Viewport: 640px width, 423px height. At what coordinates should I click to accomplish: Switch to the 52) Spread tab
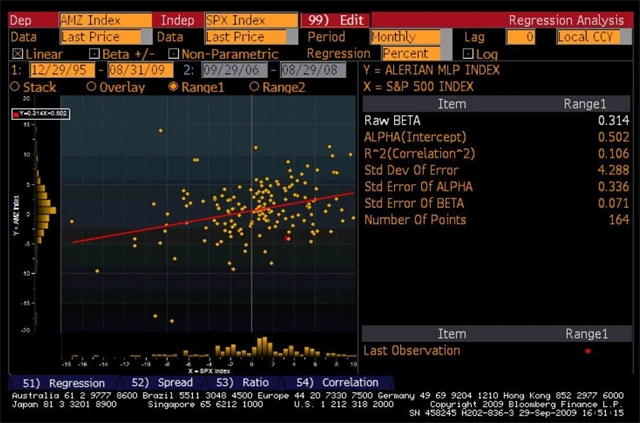(x=161, y=382)
